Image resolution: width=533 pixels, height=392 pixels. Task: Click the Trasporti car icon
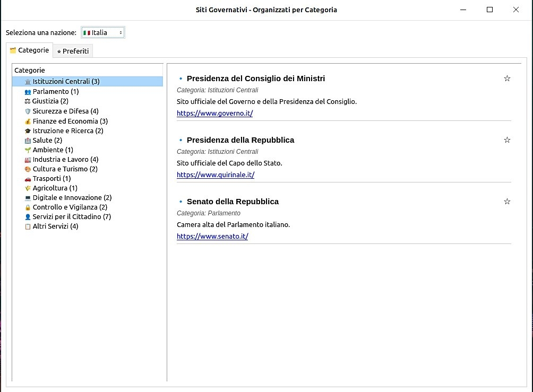(x=28, y=179)
